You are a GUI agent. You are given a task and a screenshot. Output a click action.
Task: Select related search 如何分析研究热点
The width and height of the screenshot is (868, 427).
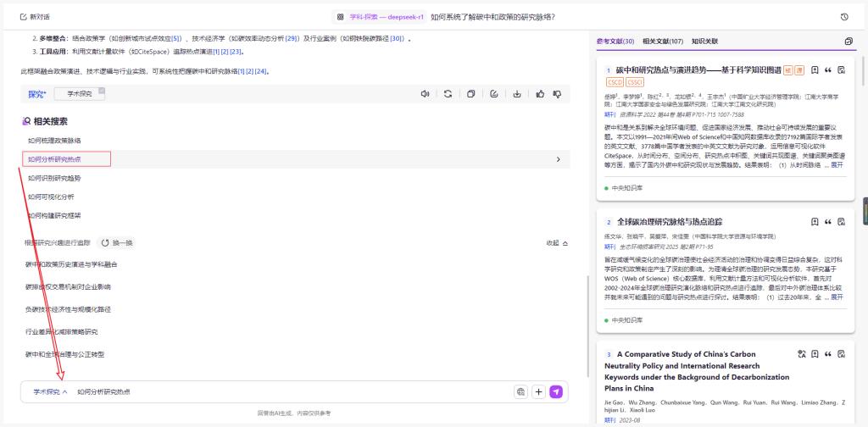pyautogui.click(x=55, y=159)
